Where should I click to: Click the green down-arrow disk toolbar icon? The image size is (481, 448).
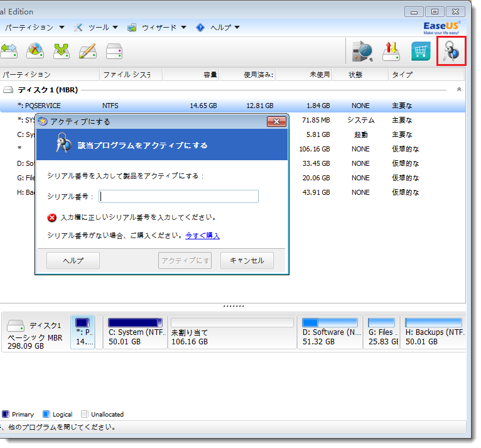61,51
